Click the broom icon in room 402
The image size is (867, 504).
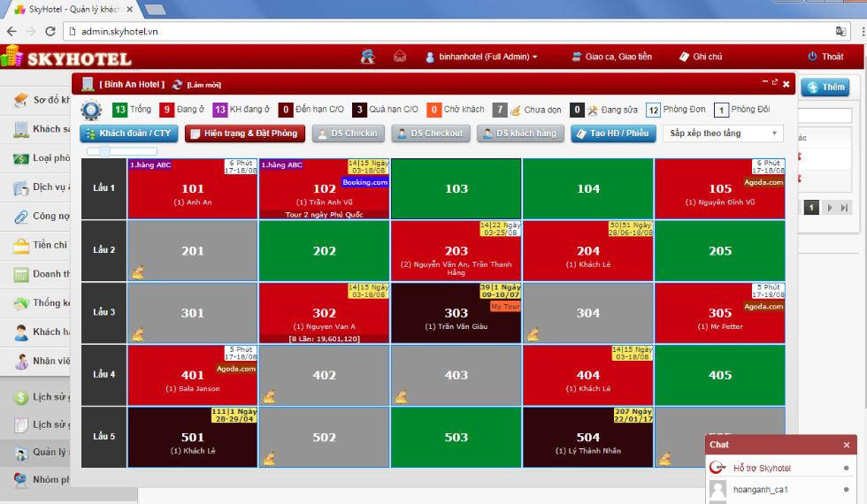269,396
